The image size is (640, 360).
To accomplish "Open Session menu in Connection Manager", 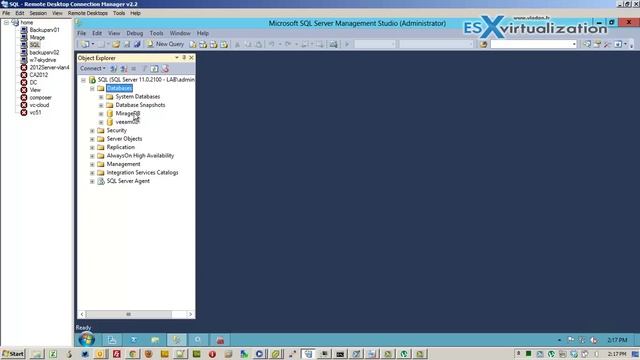I will pos(38,13).
